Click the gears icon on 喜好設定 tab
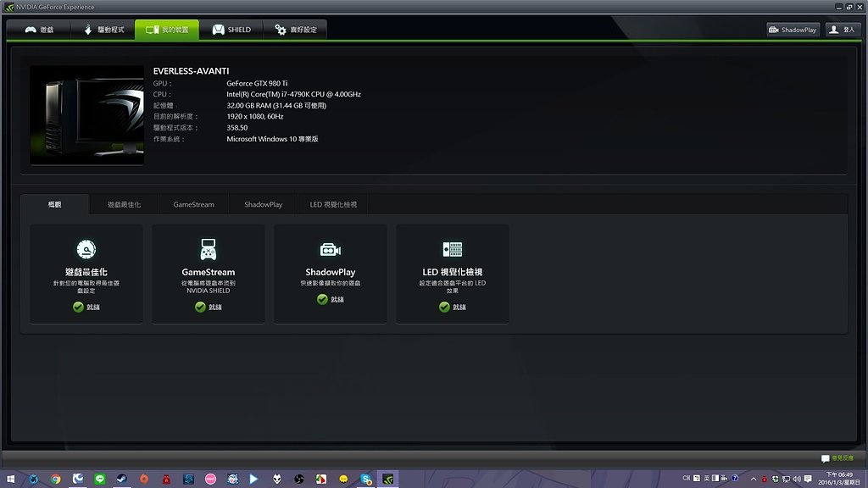This screenshot has height=488, width=868. (x=281, y=30)
